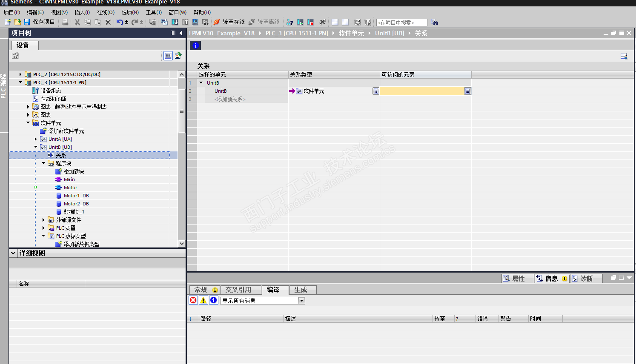Click project tree scrollbar down arrow
The width and height of the screenshot is (636, 364).
[x=182, y=244]
